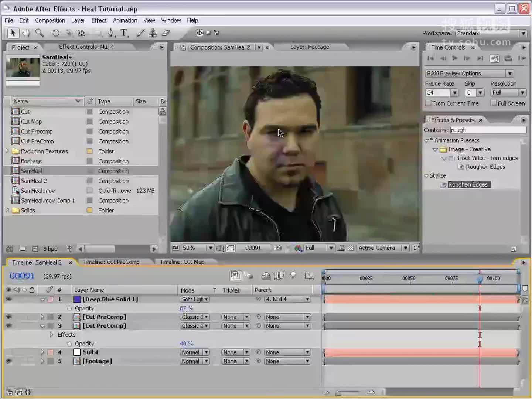Viewport: 532px width, 399px height.
Task: Select the Horizontal Type tool
Action: (x=124, y=33)
